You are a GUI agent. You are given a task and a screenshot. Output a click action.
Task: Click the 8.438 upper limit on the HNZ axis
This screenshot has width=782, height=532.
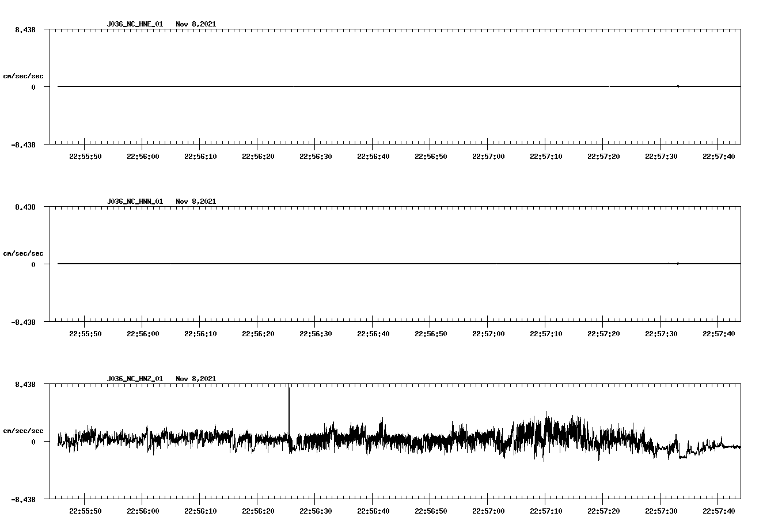click(25, 384)
